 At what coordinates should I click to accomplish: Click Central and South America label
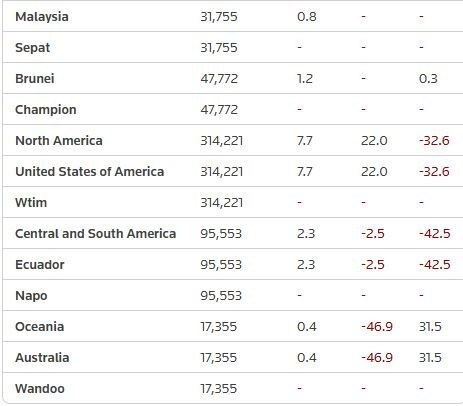96,234
